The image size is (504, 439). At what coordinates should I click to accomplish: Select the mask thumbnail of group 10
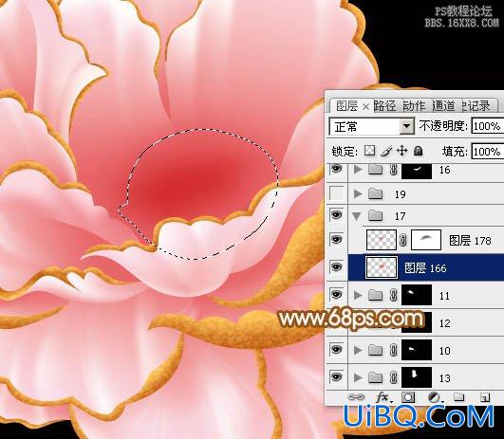coord(417,350)
